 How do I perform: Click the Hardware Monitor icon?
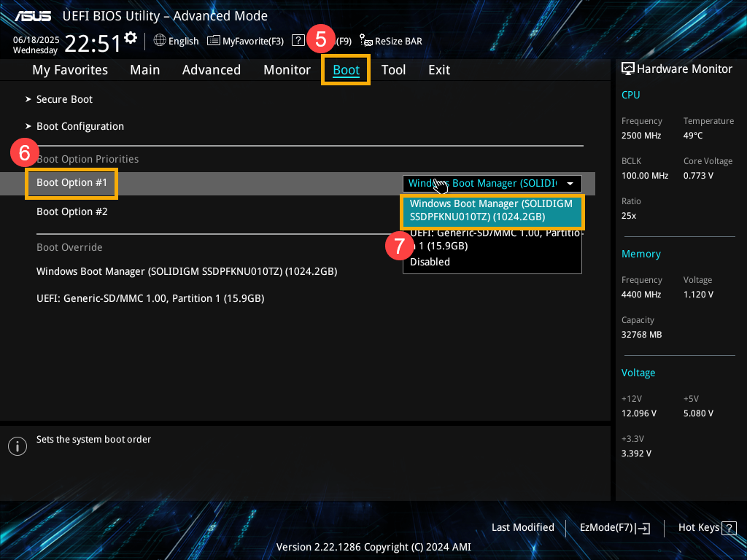[628, 69]
